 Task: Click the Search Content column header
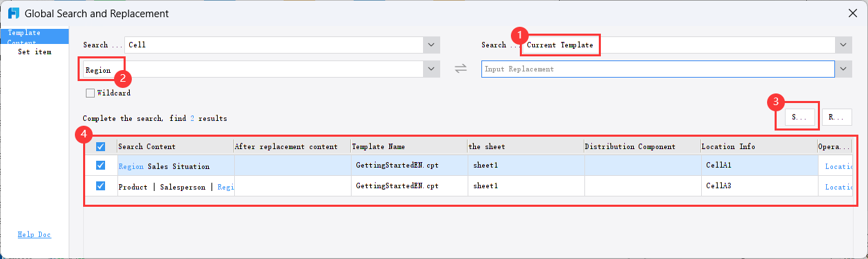(x=175, y=146)
